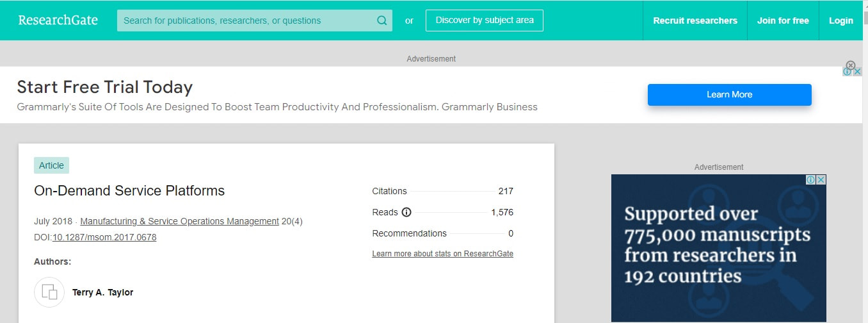The height and width of the screenshot is (323, 868).
Task: Click the Citations count 217
Action: [x=506, y=191]
